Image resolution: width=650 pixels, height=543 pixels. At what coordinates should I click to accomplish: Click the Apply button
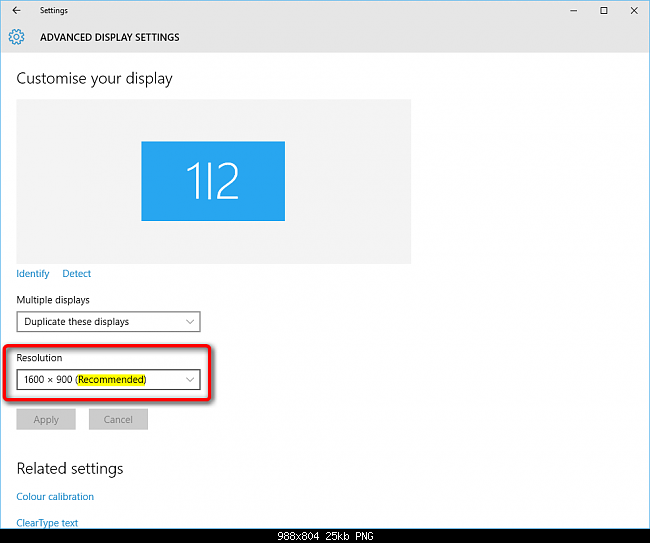46,419
